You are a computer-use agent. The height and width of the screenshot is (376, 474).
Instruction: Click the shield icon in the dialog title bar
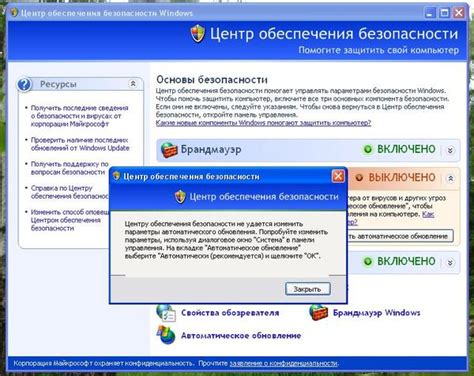tap(116, 176)
